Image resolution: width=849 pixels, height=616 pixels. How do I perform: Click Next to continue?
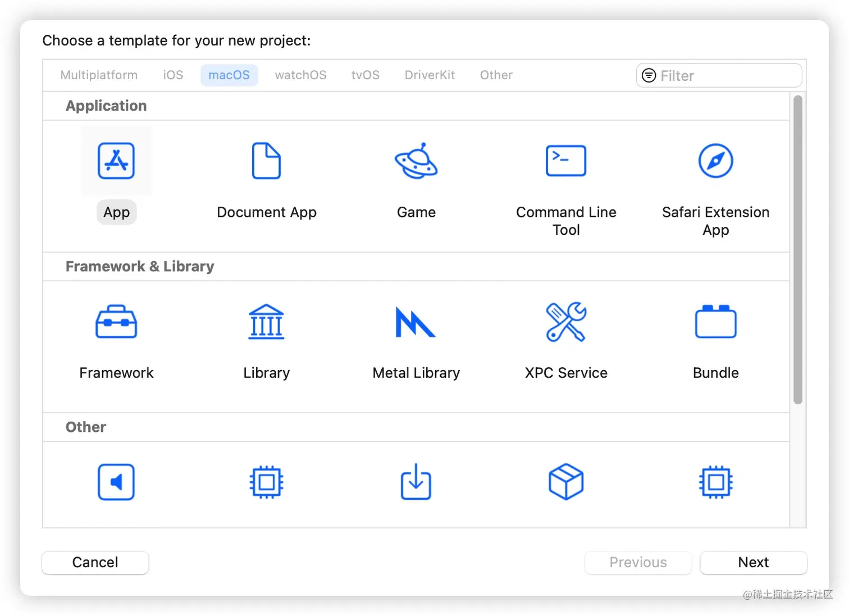pyautogui.click(x=753, y=562)
